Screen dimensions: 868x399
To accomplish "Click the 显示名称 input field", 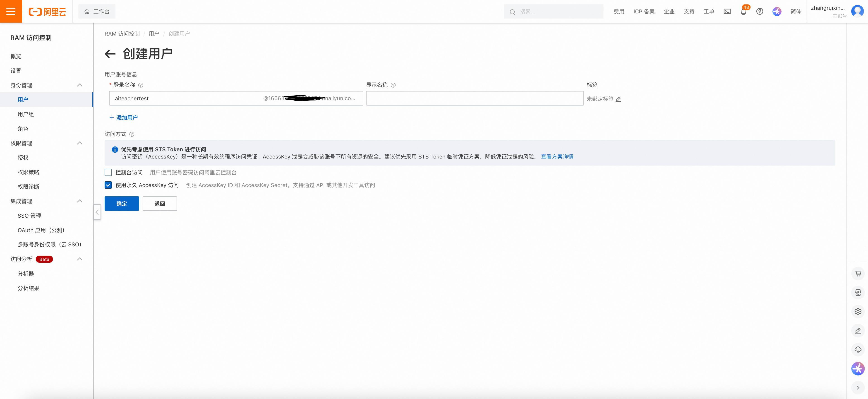I will pos(475,99).
